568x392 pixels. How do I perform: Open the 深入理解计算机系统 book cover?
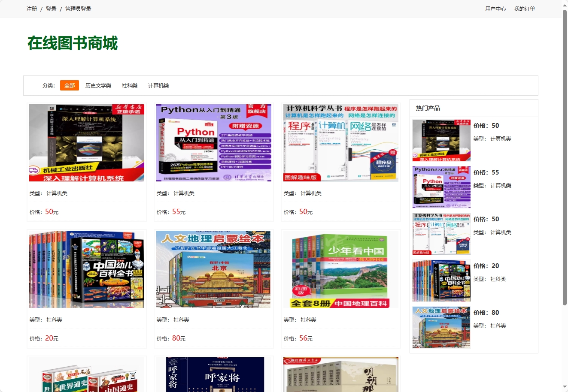point(86,142)
